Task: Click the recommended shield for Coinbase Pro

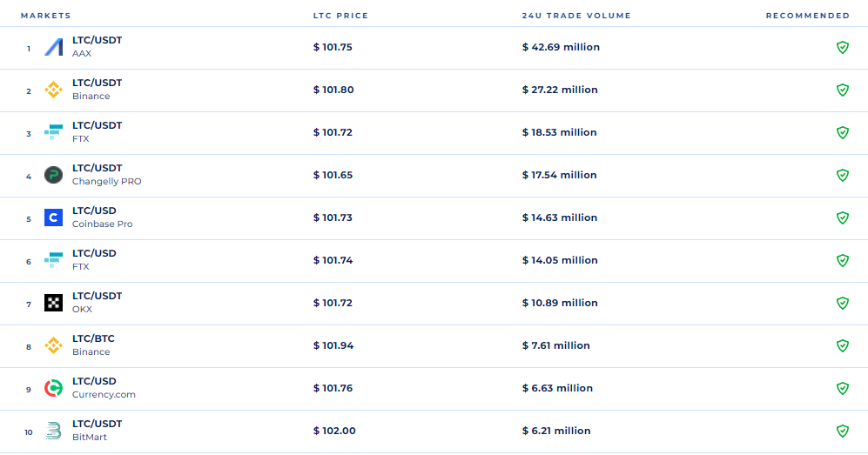Action: (842, 218)
